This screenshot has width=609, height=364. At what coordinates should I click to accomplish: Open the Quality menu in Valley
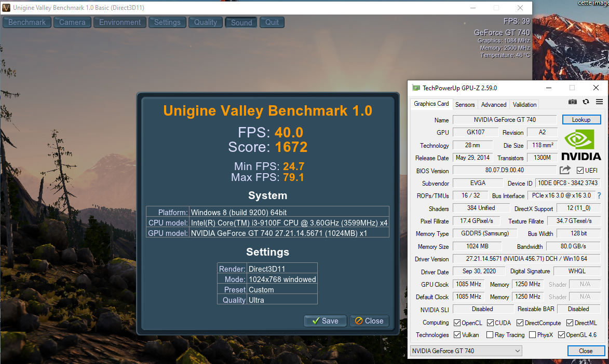pyautogui.click(x=206, y=22)
